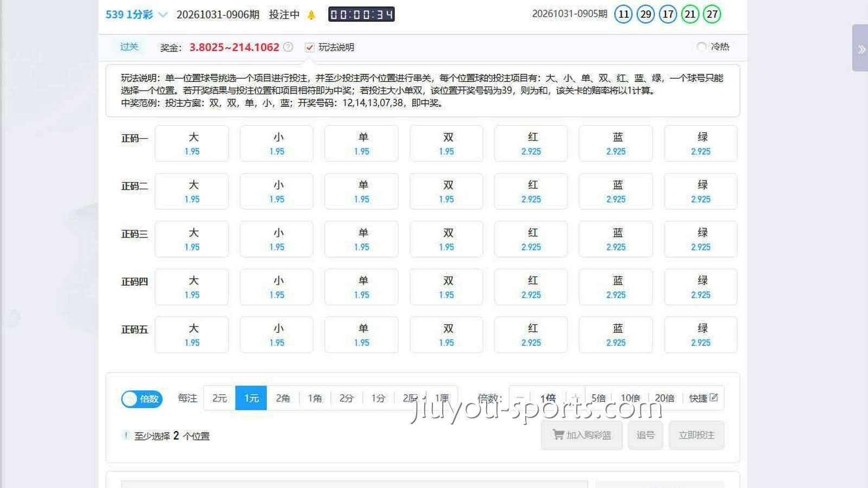Click drawn ball number 17
The width and height of the screenshot is (868, 488).
point(668,14)
